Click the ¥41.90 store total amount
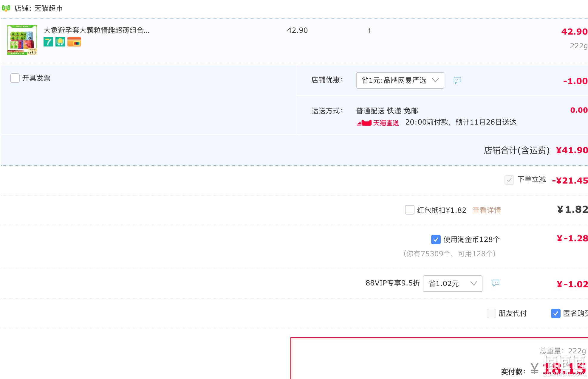Image resolution: width=588 pixels, height=379 pixels. [x=572, y=150]
